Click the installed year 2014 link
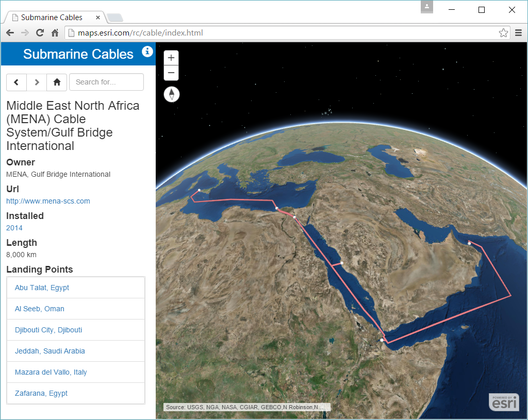Screen dimensions: 528x420 point(14,228)
